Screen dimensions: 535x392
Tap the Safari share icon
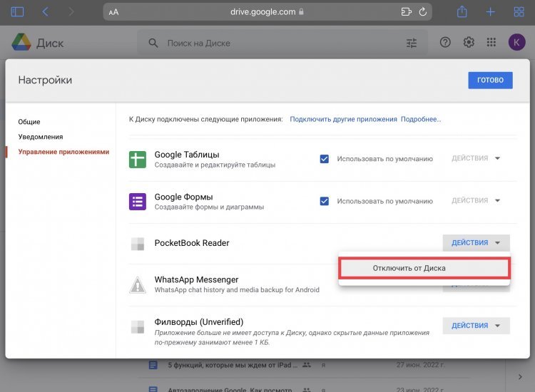[x=462, y=12]
